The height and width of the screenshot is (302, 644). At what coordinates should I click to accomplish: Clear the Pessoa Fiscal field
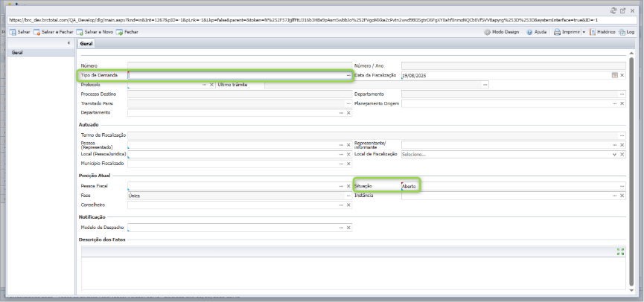tap(348, 186)
